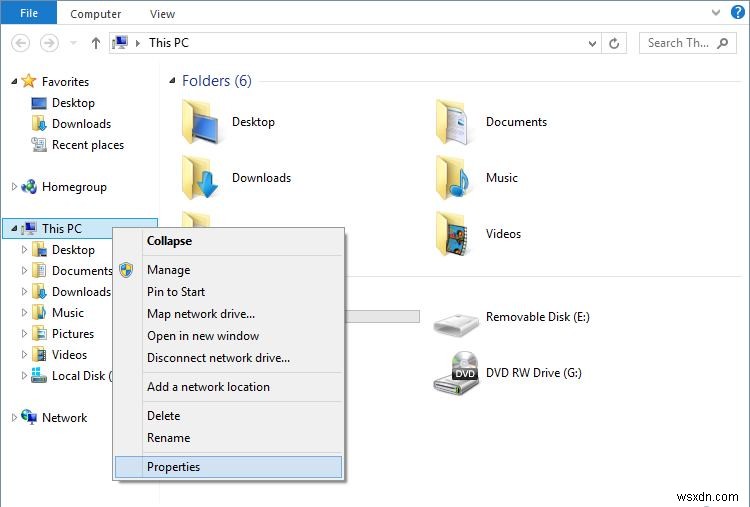Image resolution: width=750 pixels, height=507 pixels.
Task: Expand Documents node under This PC
Action: pos(24,271)
